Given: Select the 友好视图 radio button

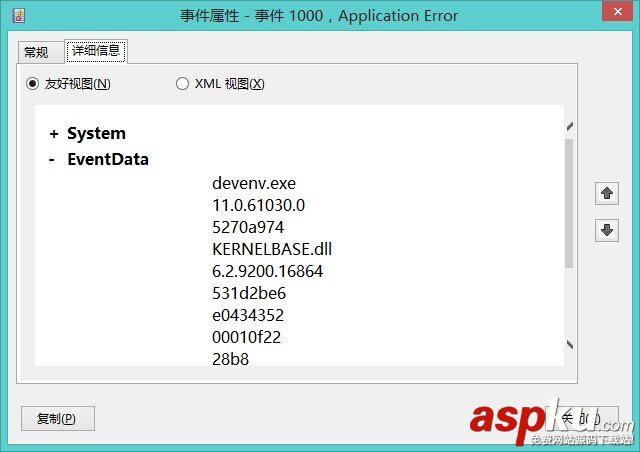Looking at the screenshot, I should point(32,84).
